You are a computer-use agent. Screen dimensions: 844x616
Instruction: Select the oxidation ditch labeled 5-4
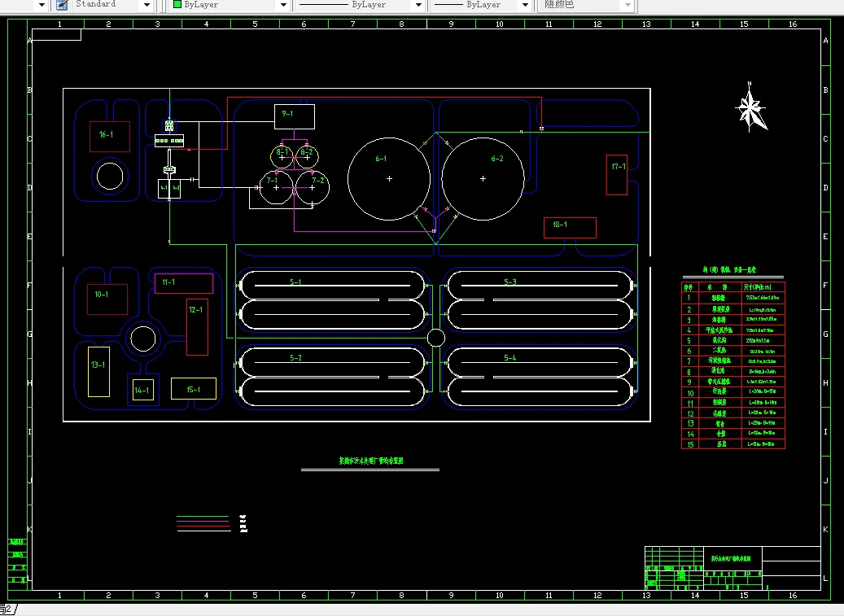[540, 377]
